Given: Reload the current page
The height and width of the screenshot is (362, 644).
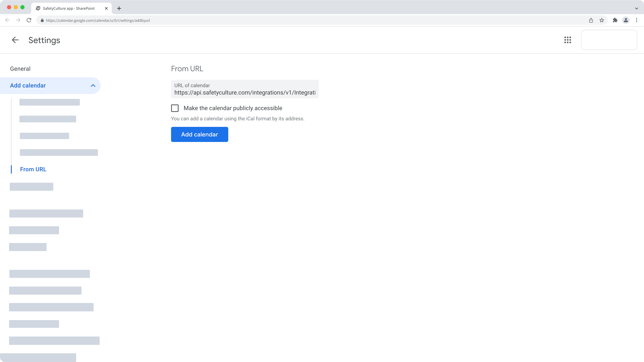Looking at the screenshot, I should [x=29, y=20].
